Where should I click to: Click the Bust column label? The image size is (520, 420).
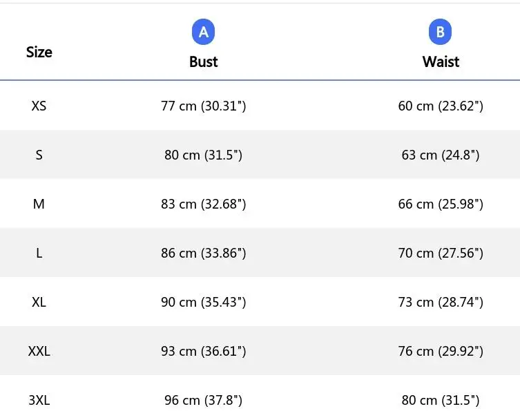coord(203,61)
